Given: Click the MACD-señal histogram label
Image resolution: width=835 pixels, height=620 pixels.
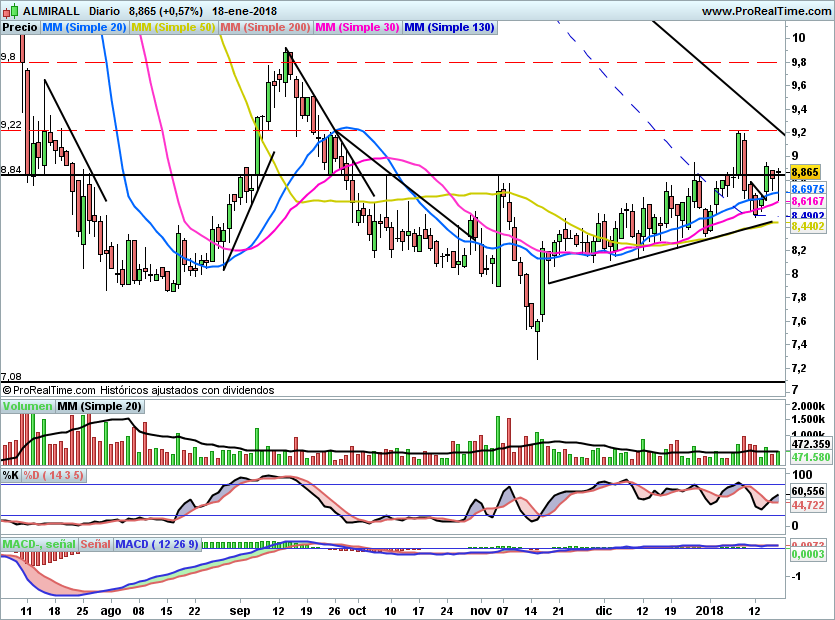Looking at the screenshot, I should [38, 544].
